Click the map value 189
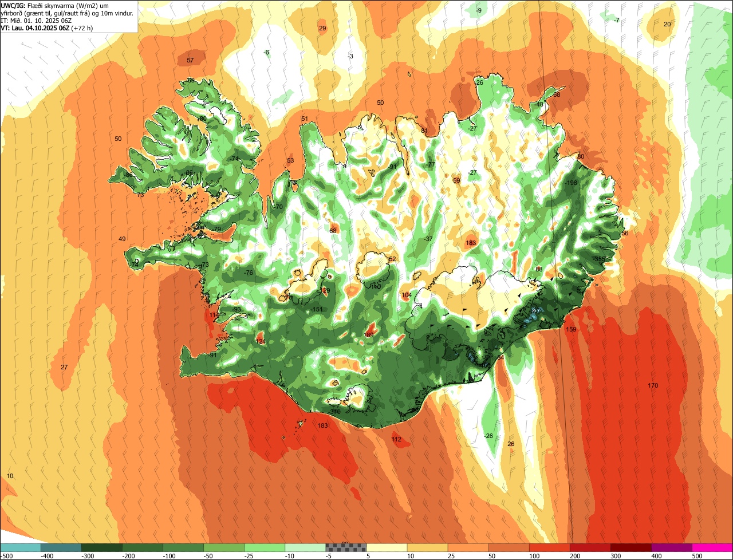 [369, 335]
